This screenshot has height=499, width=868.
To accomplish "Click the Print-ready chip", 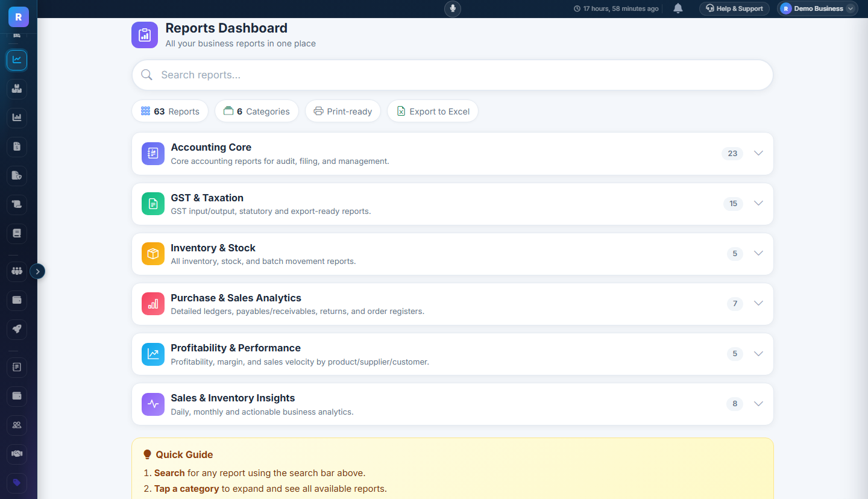I will pos(343,111).
